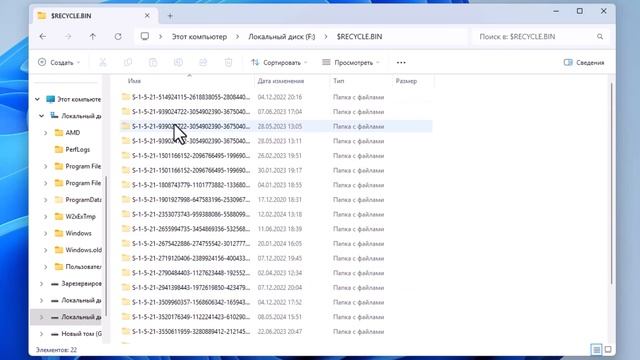Click the Share icon in toolbar
Viewport: 640px width, 360px height.
point(203,62)
